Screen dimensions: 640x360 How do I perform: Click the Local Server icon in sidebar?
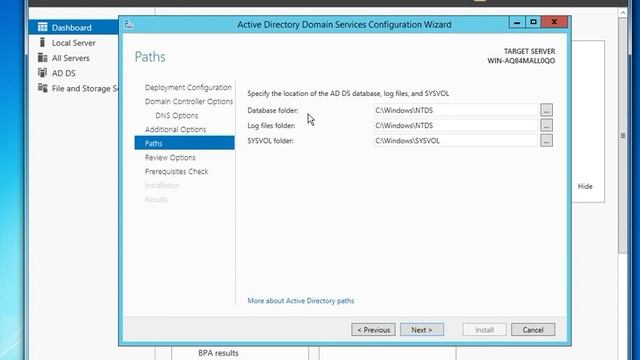coord(42,42)
